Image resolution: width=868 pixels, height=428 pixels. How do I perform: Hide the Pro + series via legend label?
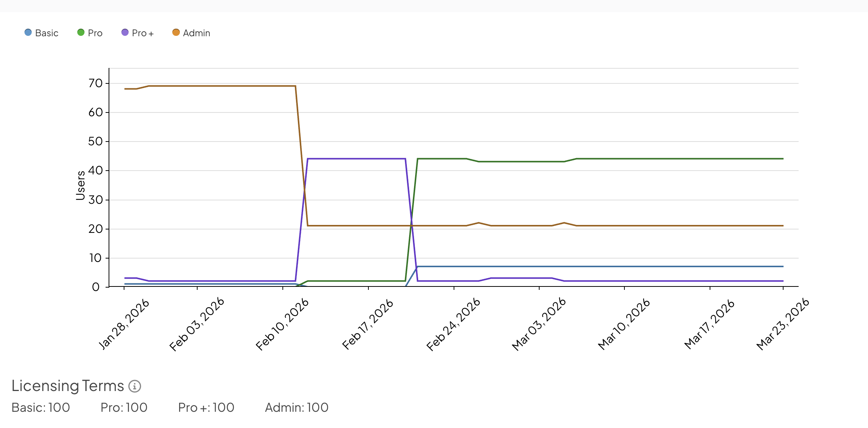click(x=143, y=33)
